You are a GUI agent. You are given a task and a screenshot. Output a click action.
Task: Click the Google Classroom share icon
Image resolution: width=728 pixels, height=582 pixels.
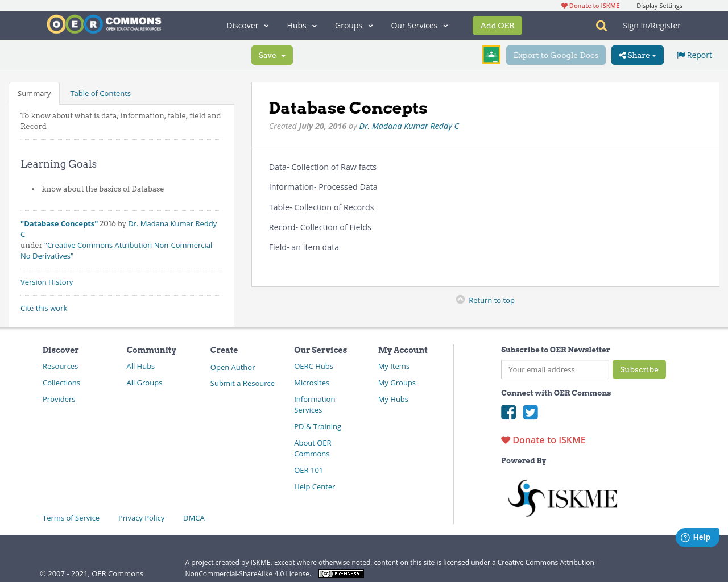(490, 55)
